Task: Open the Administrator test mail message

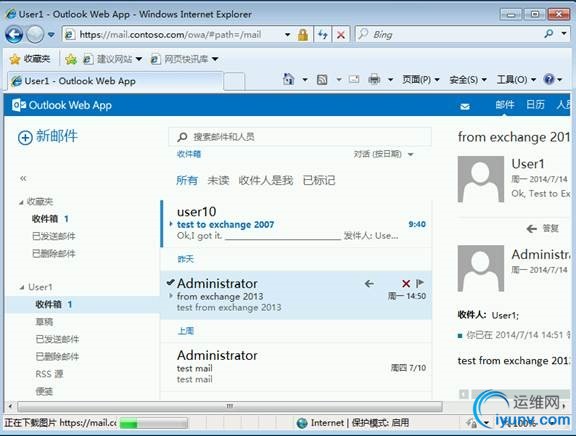Action: tap(296, 367)
